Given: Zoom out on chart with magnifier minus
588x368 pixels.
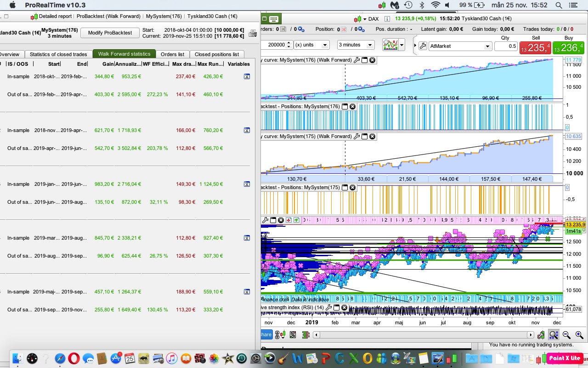Looking at the screenshot, I should (566, 335).
